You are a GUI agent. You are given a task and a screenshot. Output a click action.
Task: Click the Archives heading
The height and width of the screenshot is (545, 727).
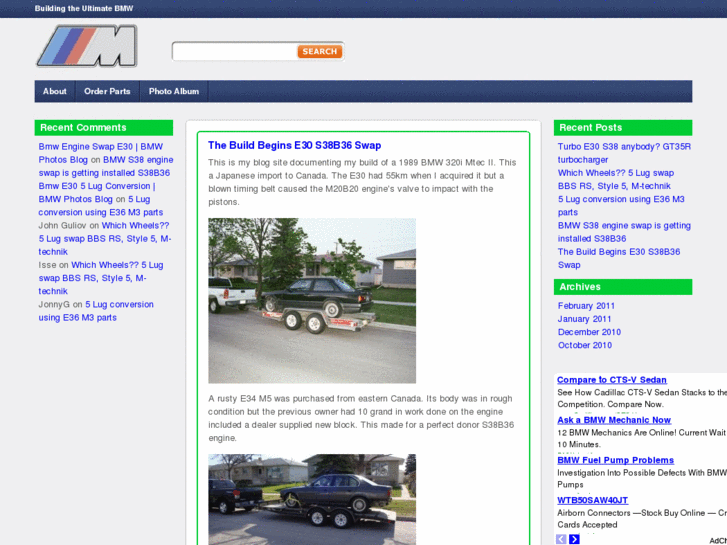coord(623,287)
